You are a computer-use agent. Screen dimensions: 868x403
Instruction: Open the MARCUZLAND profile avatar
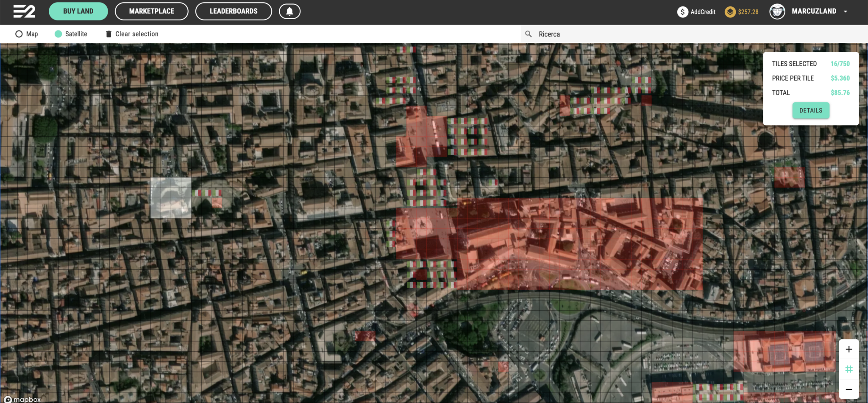[777, 11]
